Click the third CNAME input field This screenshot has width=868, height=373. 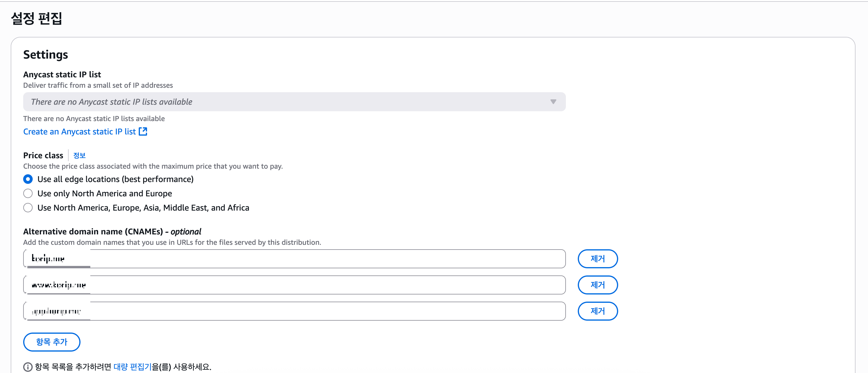point(294,311)
